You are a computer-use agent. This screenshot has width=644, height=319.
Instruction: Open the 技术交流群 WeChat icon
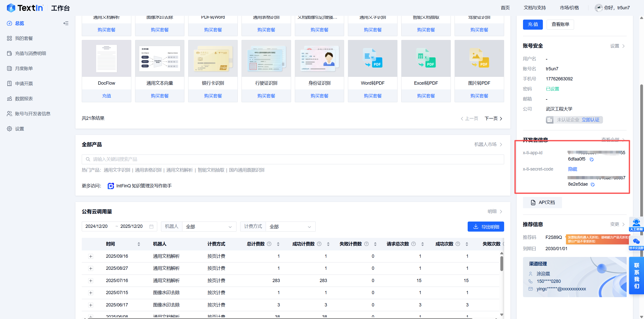(636, 243)
